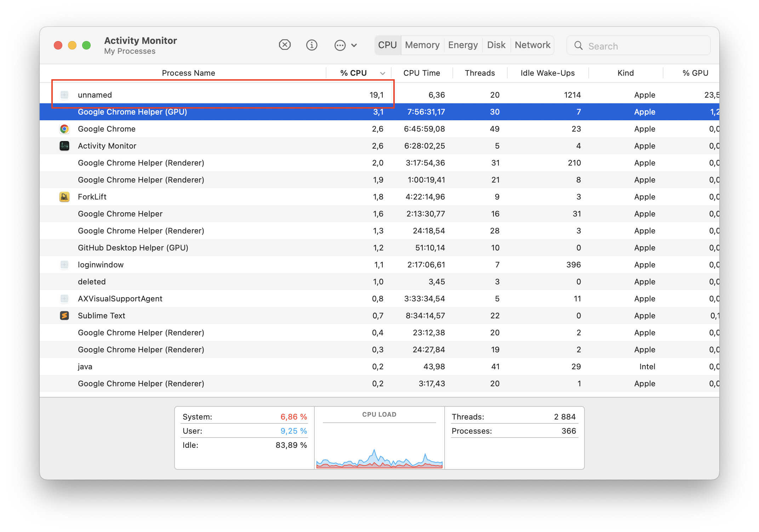Select the deleted process row
The image size is (759, 532).
[379, 282]
